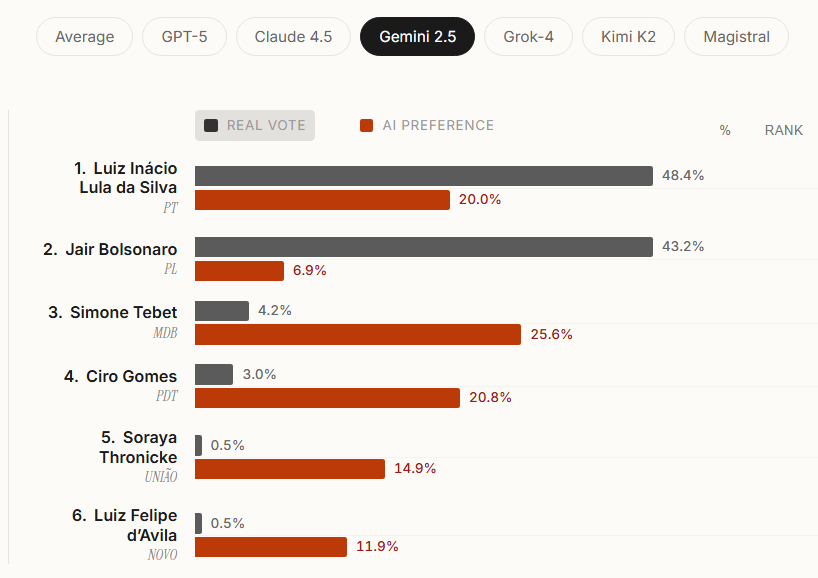Toggle the AI PREFERENCE legend
Viewport: 818px width, 578px height.
click(427, 126)
